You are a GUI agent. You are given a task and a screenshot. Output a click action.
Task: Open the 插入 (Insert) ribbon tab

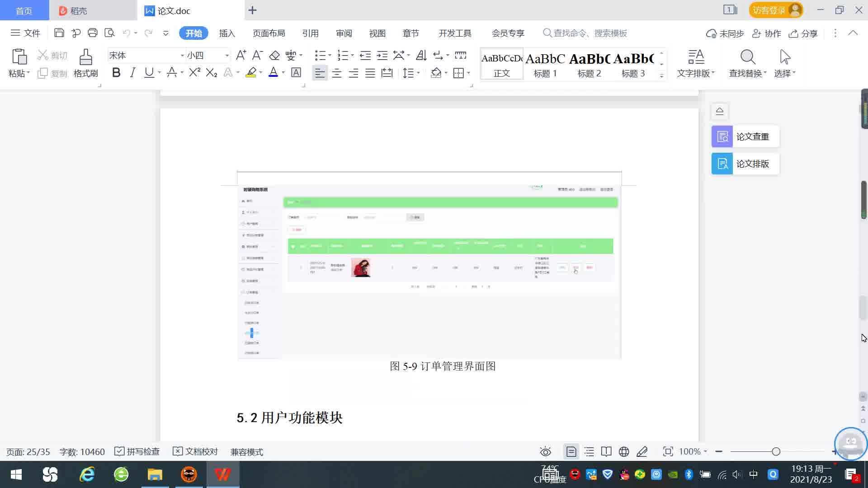(227, 33)
